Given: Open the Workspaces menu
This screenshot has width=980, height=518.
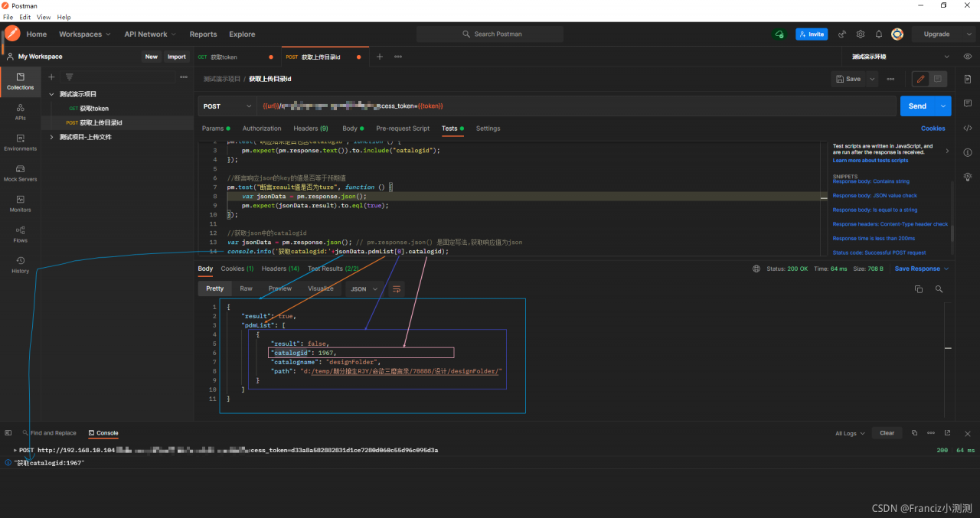Looking at the screenshot, I should pos(84,34).
